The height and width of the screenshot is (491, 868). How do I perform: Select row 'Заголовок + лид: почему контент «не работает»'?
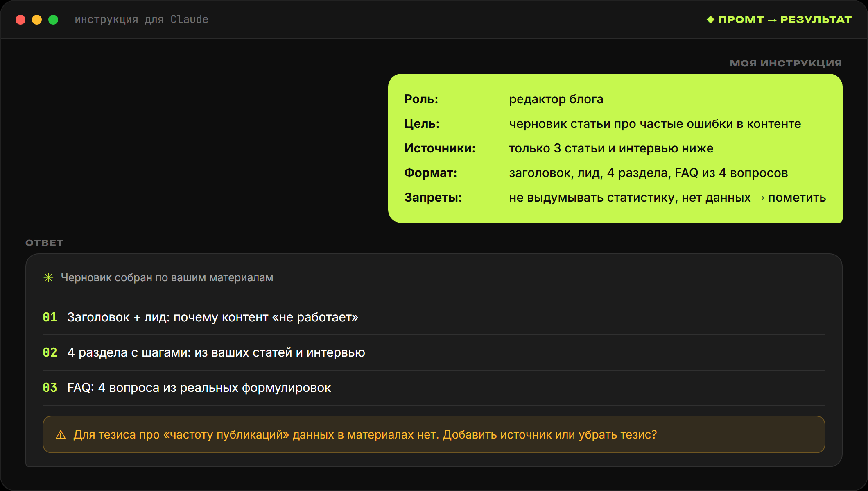(434, 317)
